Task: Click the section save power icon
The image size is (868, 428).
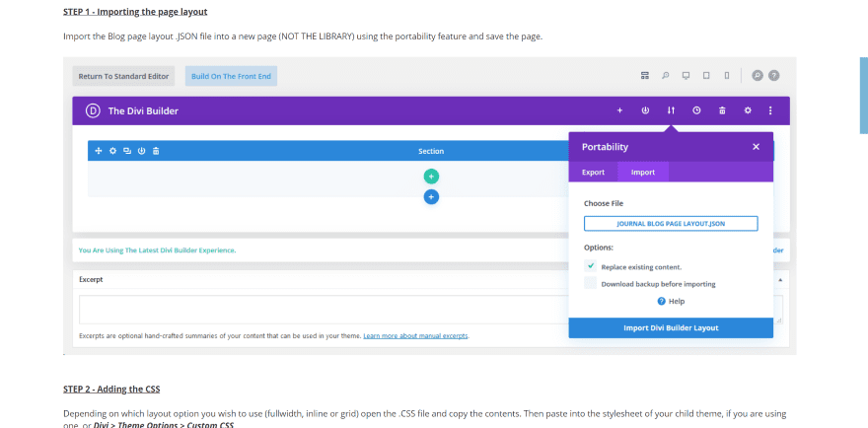Action: tap(142, 151)
